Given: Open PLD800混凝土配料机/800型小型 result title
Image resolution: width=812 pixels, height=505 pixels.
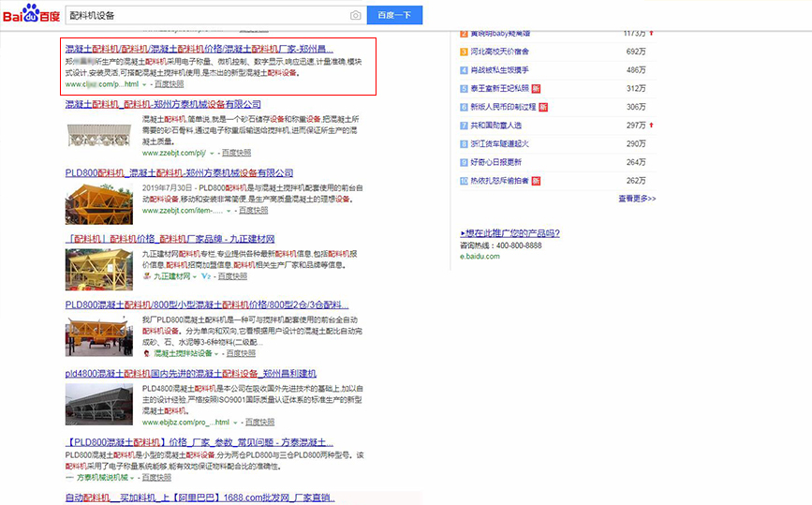Looking at the screenshot, I should point(207,305).
